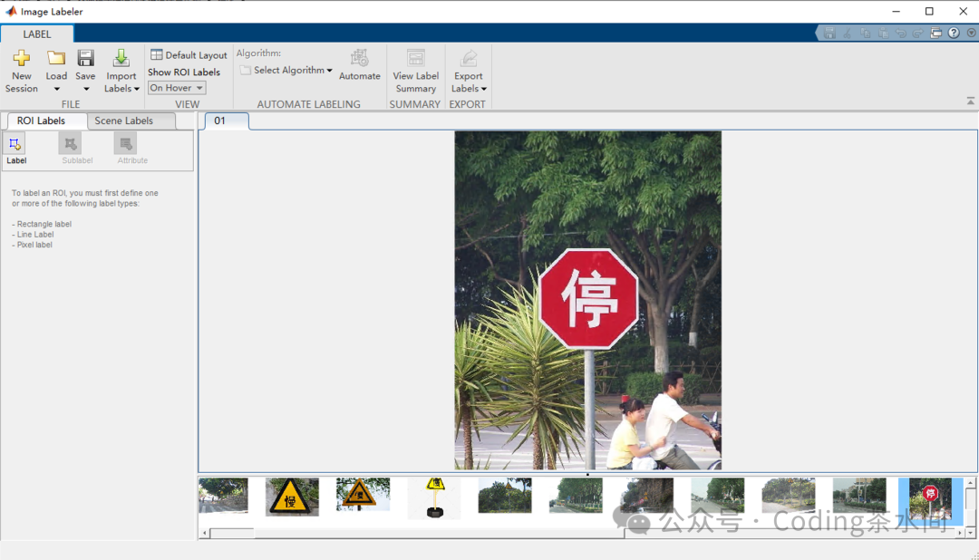
Task: Click the undo arrow icon
Action: point(900,34)
